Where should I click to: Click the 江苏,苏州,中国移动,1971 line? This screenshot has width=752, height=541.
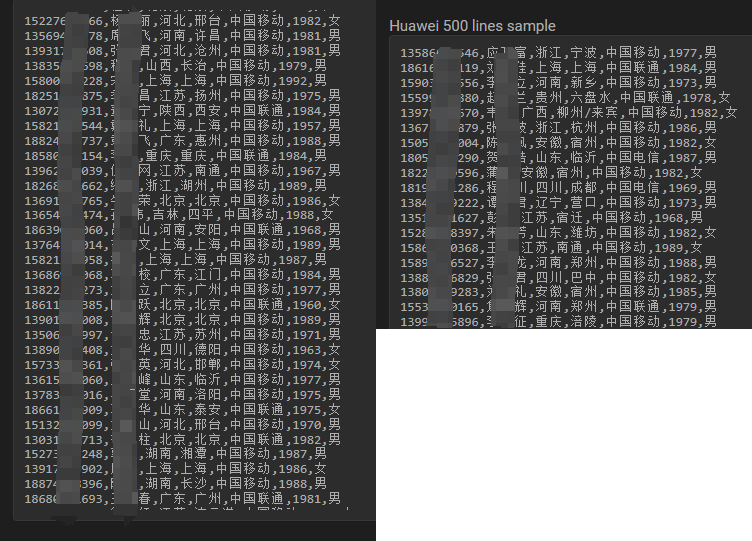(182, 334)
